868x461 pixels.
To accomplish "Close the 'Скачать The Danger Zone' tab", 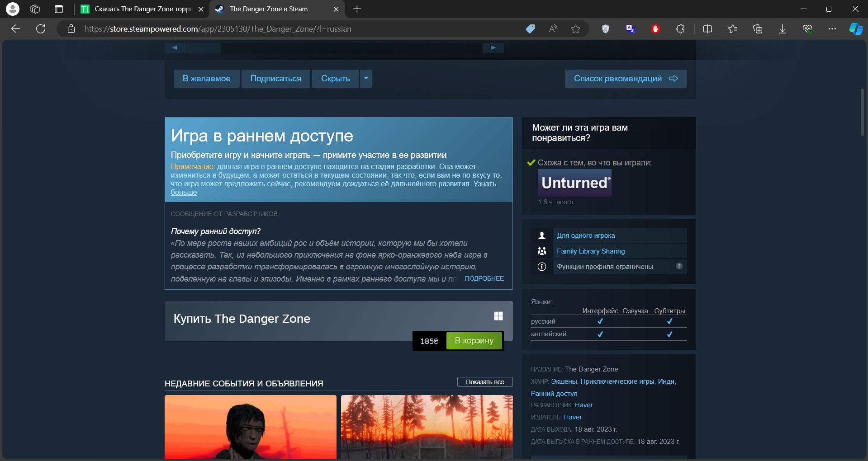I will click(x=201, y=9).
